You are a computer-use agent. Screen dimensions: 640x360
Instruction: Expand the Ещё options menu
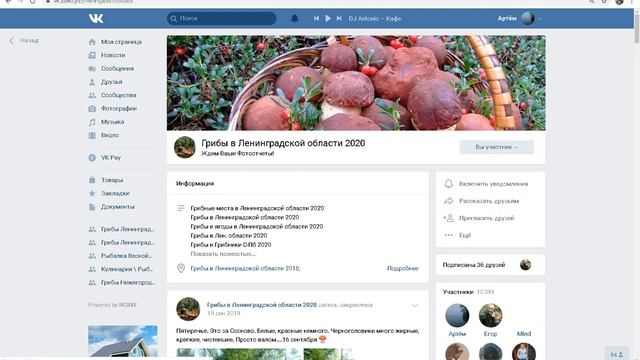[x=465, y=235]
